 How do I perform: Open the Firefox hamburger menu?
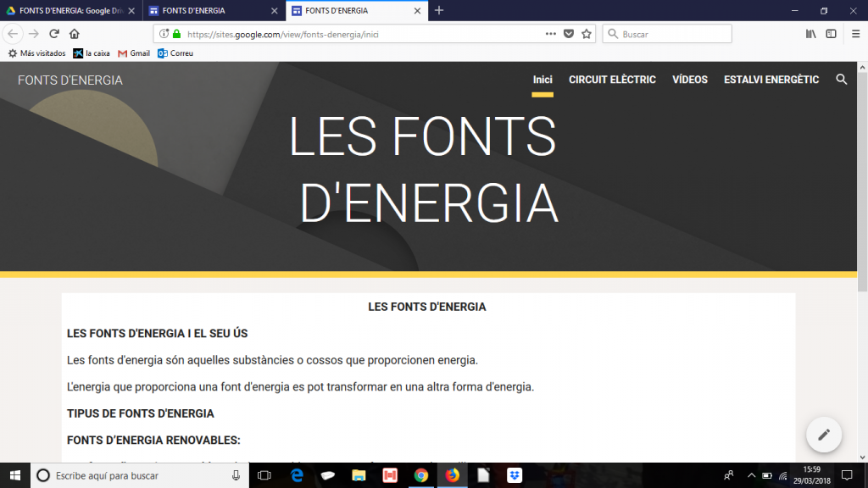point(854,34)
